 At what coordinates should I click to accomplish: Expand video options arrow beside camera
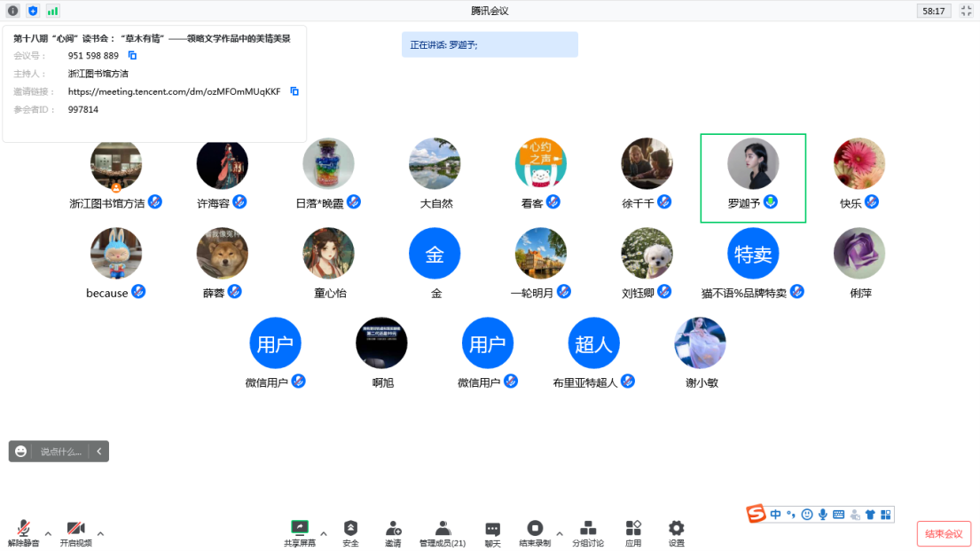click(x=100, y=533)
